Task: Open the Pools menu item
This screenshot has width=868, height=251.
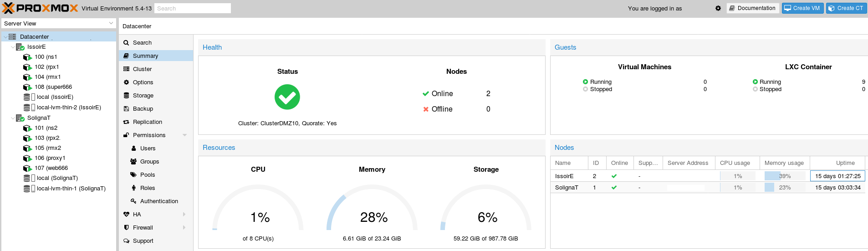Action: (156, 175)
